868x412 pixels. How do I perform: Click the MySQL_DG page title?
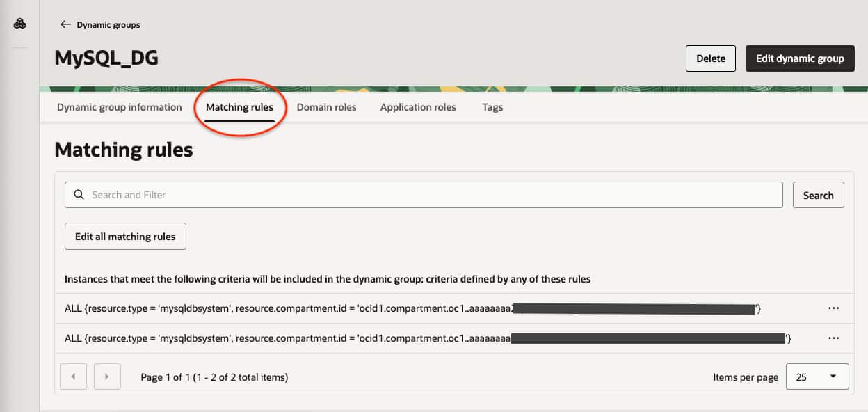tap(106, 58)
